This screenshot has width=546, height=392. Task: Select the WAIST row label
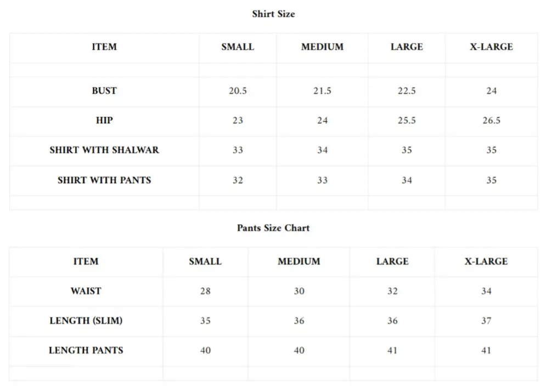tap(86, 291)
